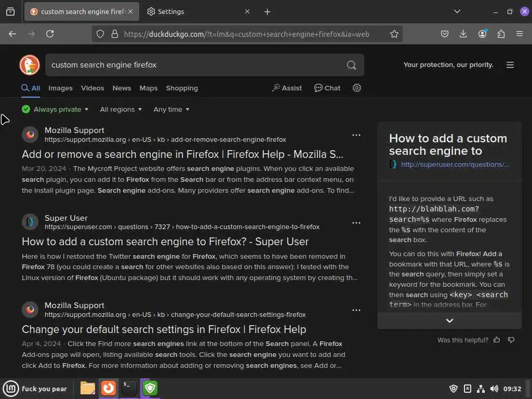Open superuser.com link in answer panel
Image resolution: width=532 pixels, height=399 pixels.
click(455, 165)
